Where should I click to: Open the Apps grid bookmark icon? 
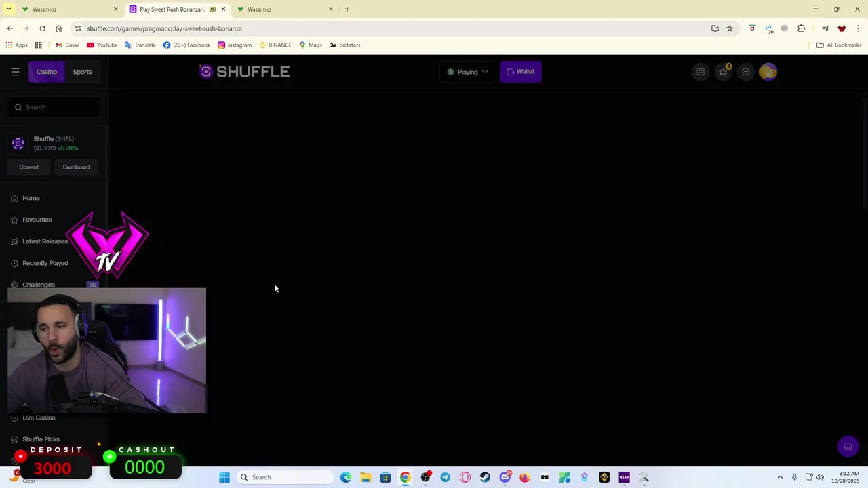point(39,45)
